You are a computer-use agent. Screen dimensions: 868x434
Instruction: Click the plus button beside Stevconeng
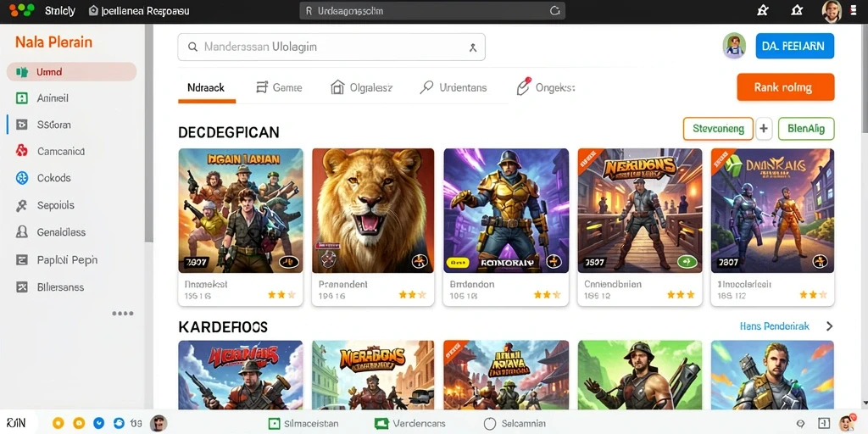coord(764,129)
